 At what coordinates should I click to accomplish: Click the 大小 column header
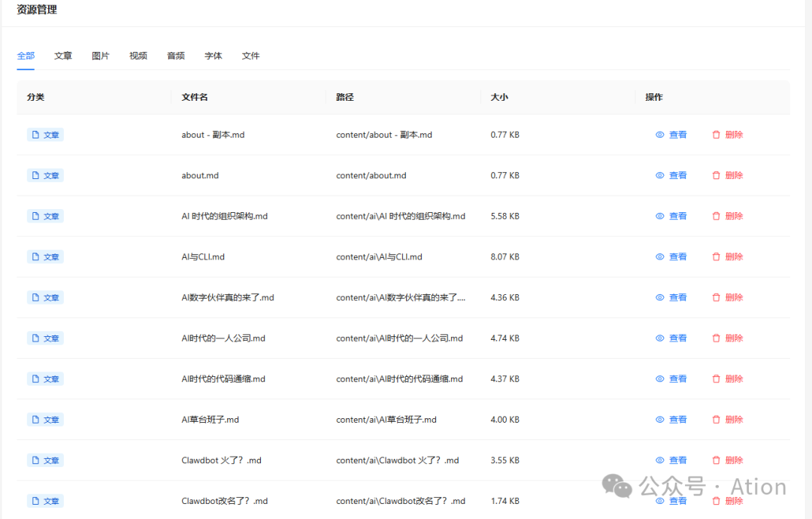pos(499,97)
